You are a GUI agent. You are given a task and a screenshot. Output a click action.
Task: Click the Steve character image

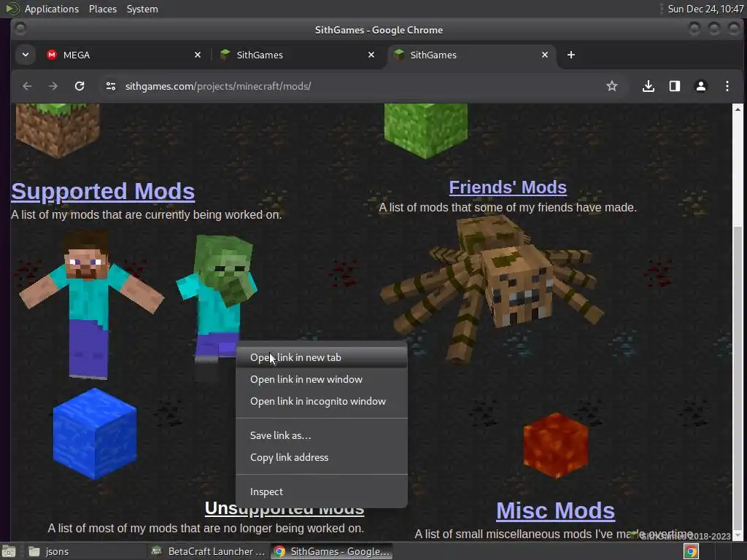90,305
